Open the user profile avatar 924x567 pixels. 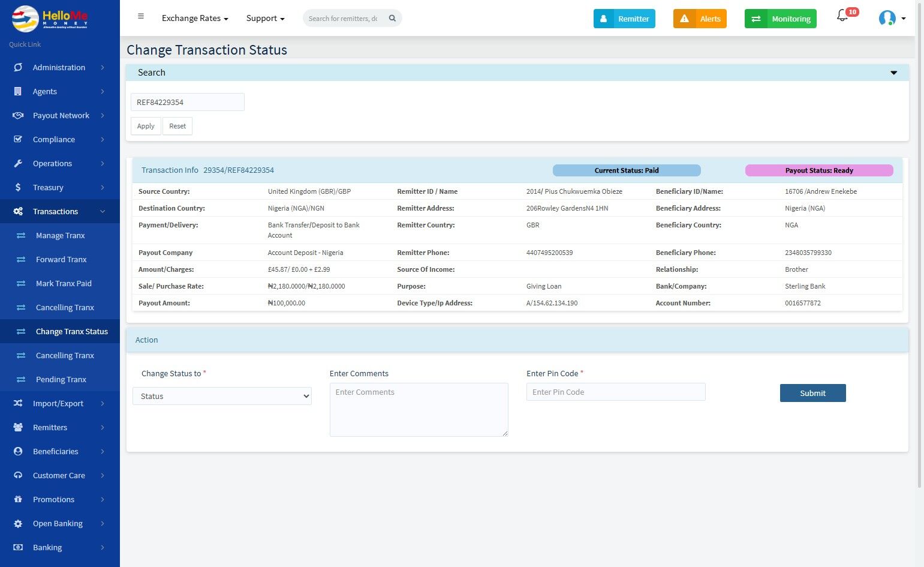pyautogui.click(x=887, y=18)
